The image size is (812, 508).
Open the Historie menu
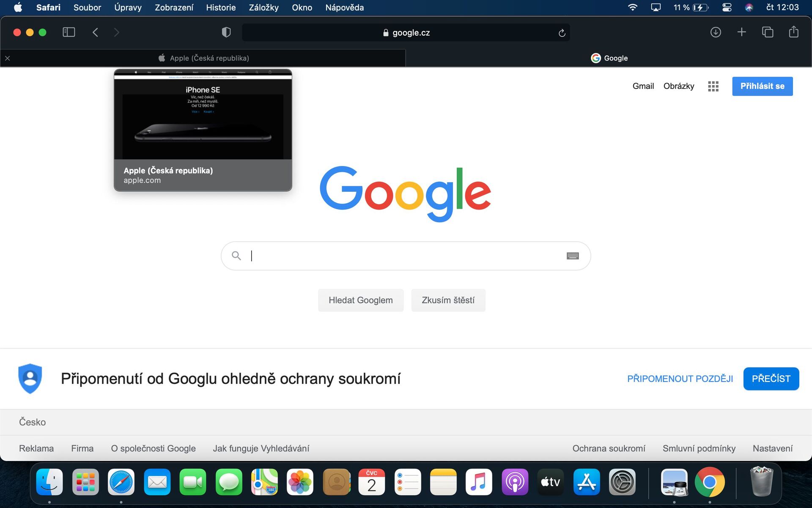[221, 8]
